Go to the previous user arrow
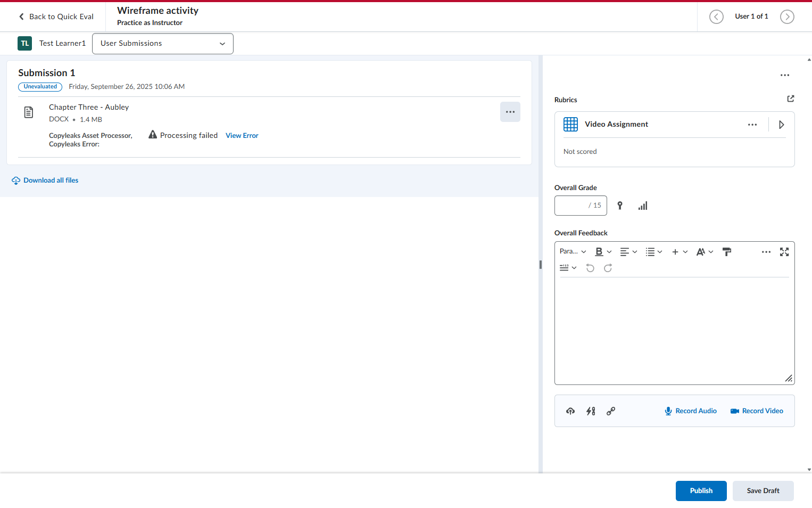The width and height of the screenshot is (812, 508). click(716, 17)
